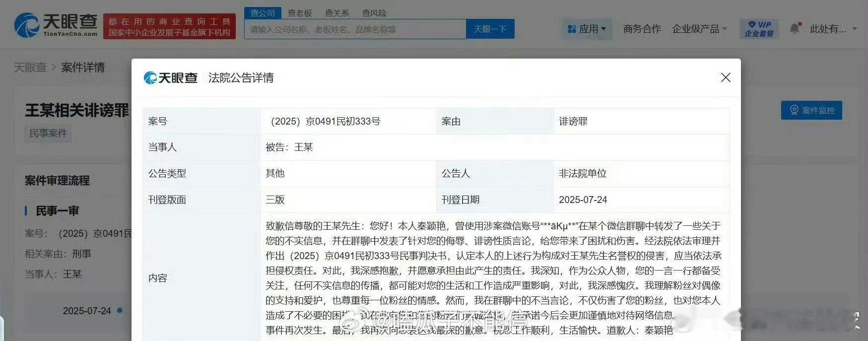Screen dimensions: 868x341
Task: Click the 案件监控 monitor icon
Action: click(794, 110)
